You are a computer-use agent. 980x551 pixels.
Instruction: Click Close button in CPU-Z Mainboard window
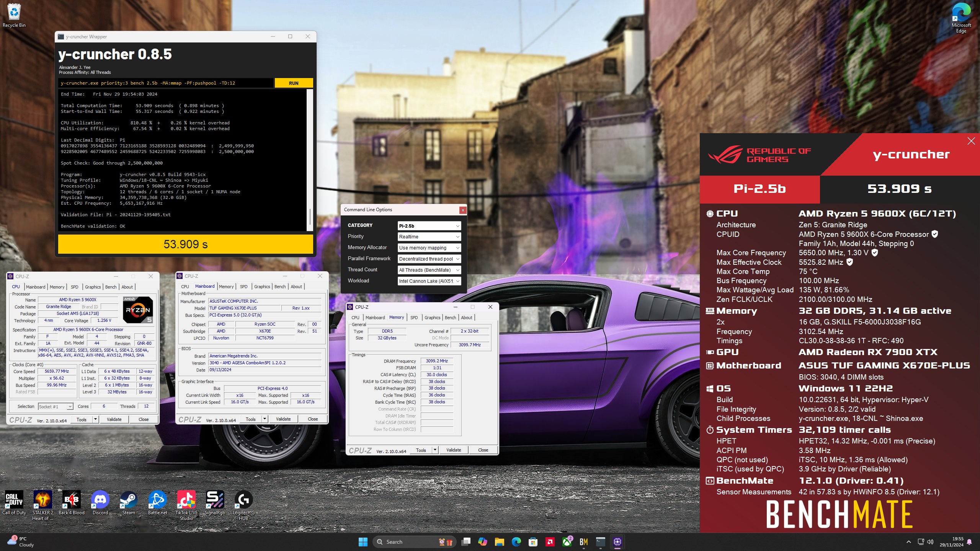click(313, 419)
